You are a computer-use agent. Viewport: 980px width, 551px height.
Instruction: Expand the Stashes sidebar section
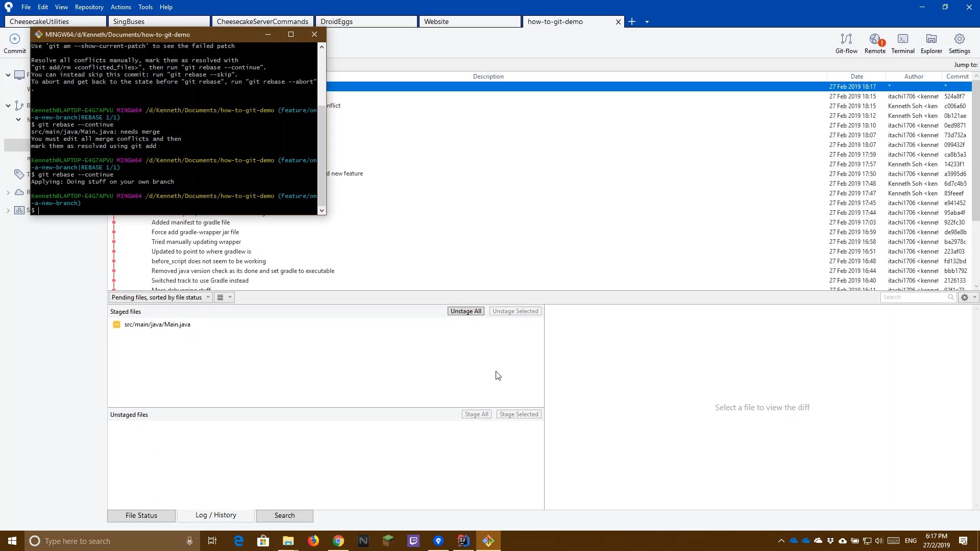[8, 210]
